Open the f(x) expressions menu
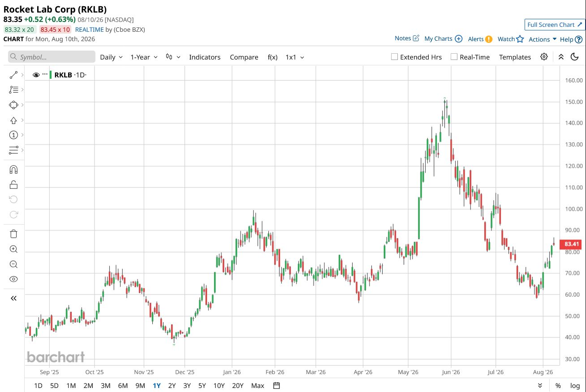This screenshot has height=392, width=586. tap(272, 57)
